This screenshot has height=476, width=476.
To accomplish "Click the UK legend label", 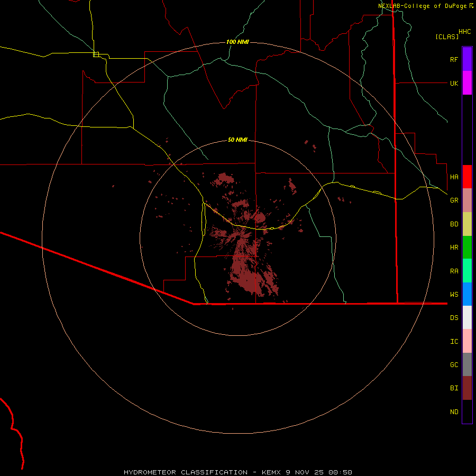I will (x=454, y=83).
